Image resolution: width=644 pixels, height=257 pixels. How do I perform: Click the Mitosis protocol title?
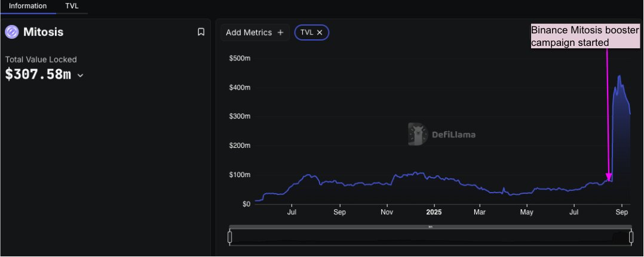click(43, 32)
